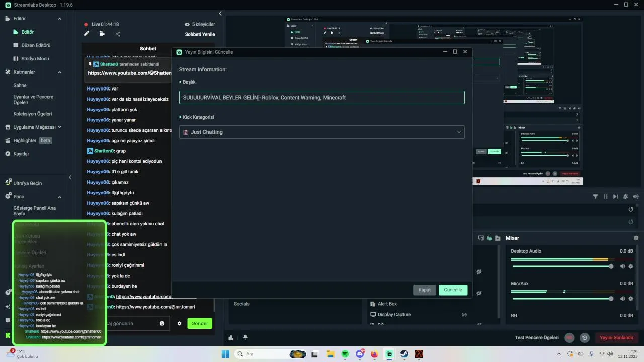Open Firefox from the taskbar
Screen dimensions: 644x362
374,354
